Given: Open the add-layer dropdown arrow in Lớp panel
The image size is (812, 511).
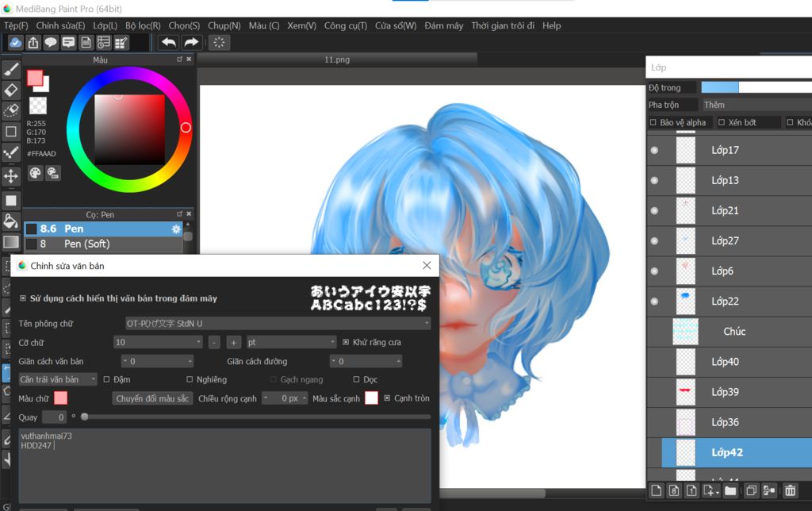Looking at the screenshot, I should point(717,492).
